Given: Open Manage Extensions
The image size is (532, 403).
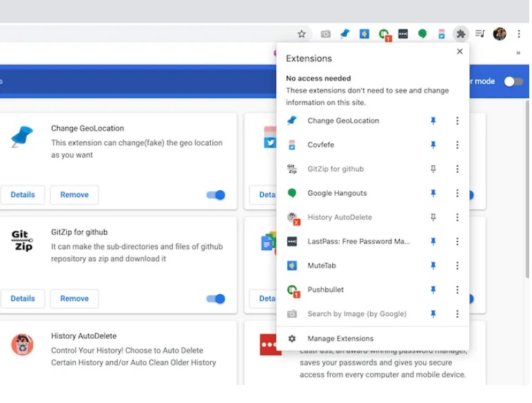Looking at the screenshot, I should tap(373, 338).
